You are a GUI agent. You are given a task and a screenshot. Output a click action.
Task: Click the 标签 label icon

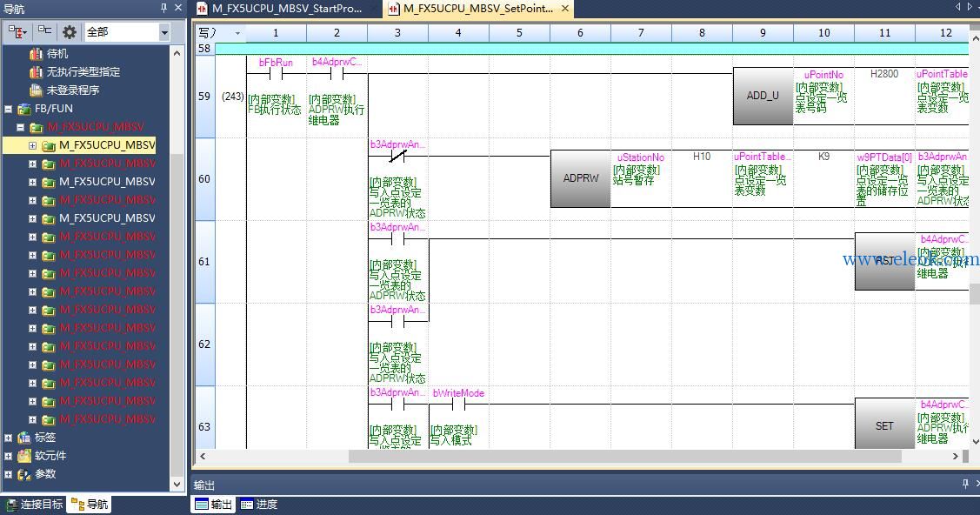24,438
